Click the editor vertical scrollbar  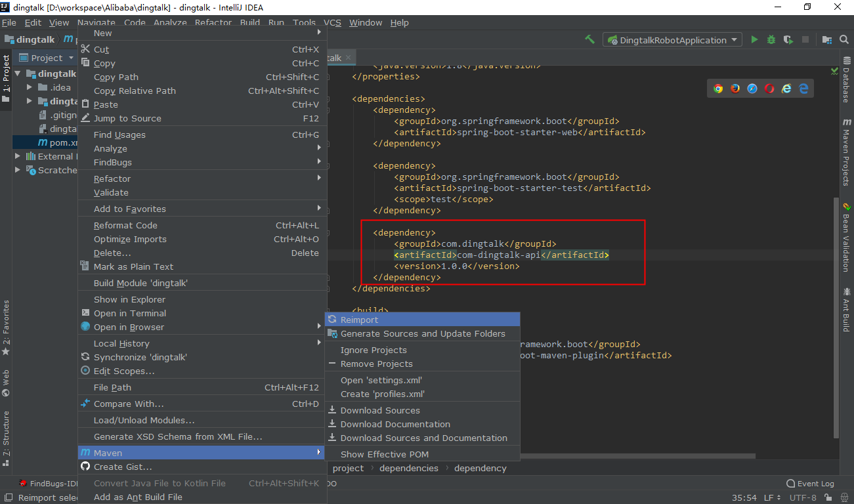point(836,317)
